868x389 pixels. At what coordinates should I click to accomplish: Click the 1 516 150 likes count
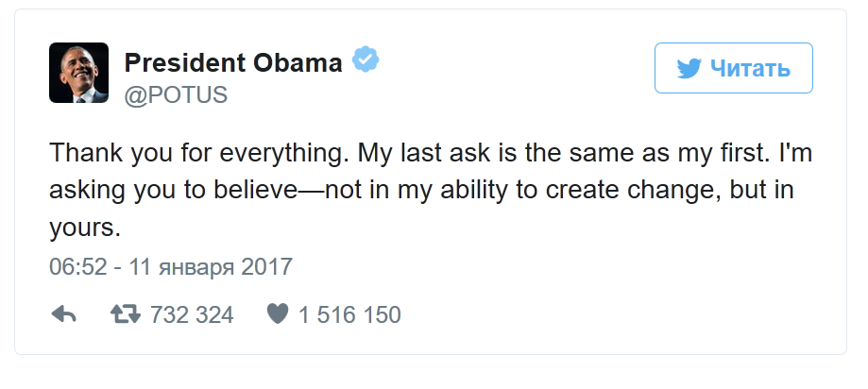tap(349, 314)
